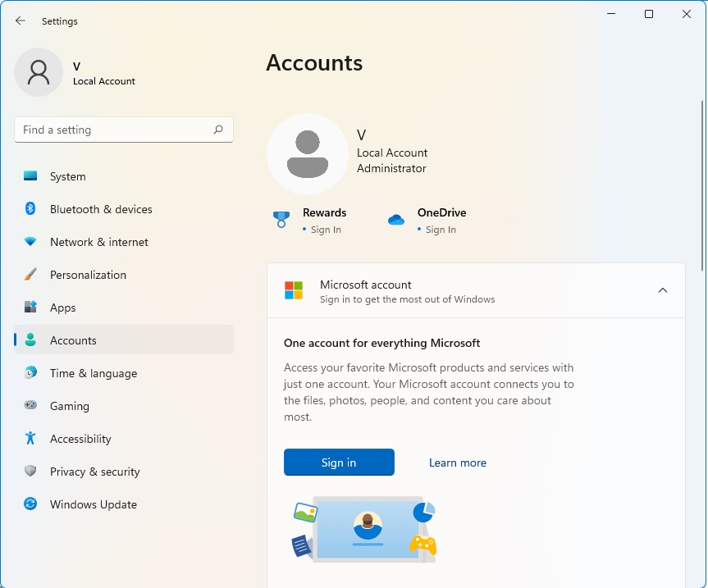Click the Administrator label
This screenshot has height=588, width=708.
(391, 168)
